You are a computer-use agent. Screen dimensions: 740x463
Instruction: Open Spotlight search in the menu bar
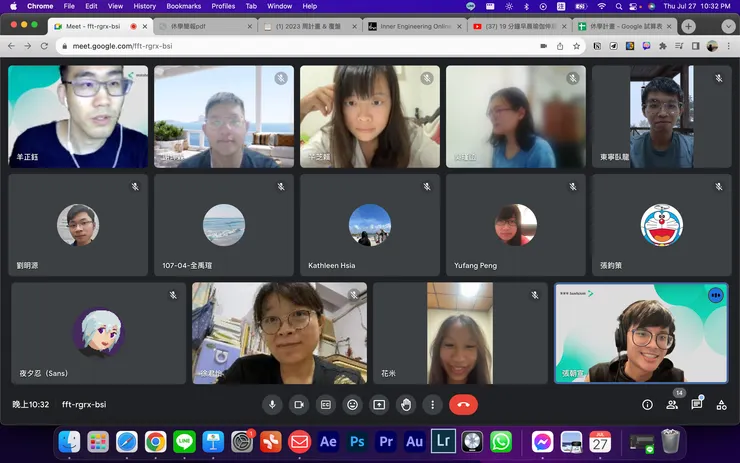pyautogui.click(x=618, y=6)
